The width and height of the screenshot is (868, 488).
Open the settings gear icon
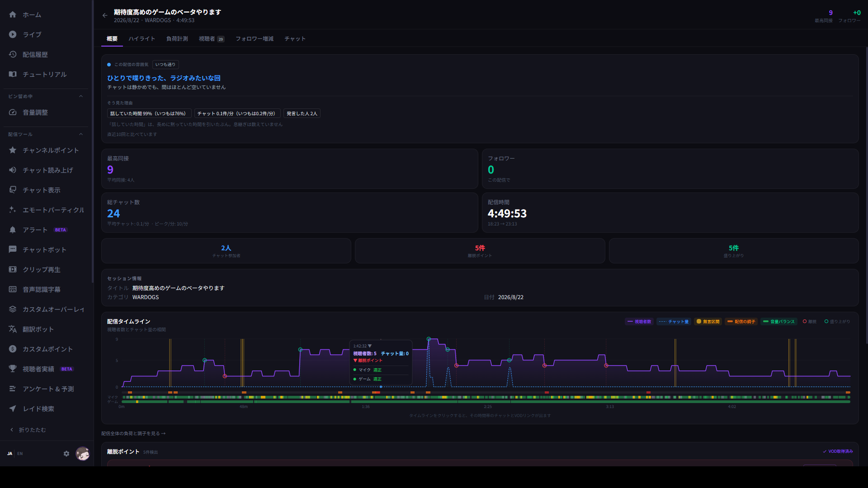pos(66,454)
